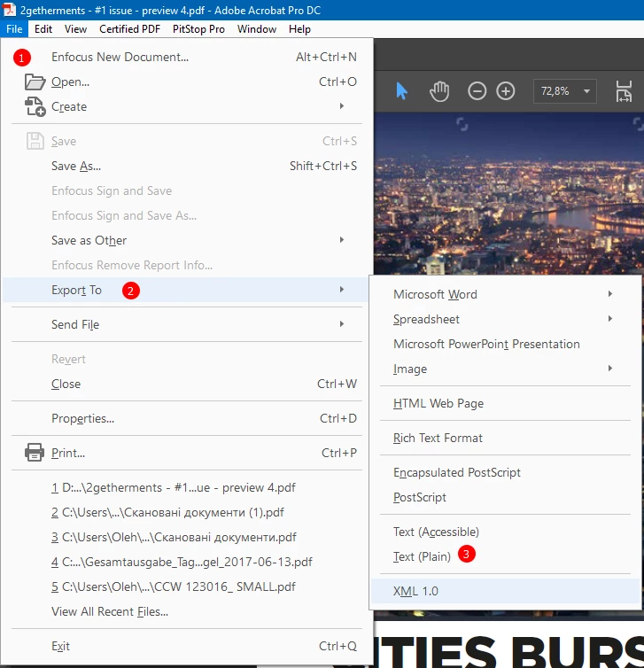Open recent file 2getherments preview 4.pdf
The width and height of the screenshot is (644, 668).
(186, 487)
